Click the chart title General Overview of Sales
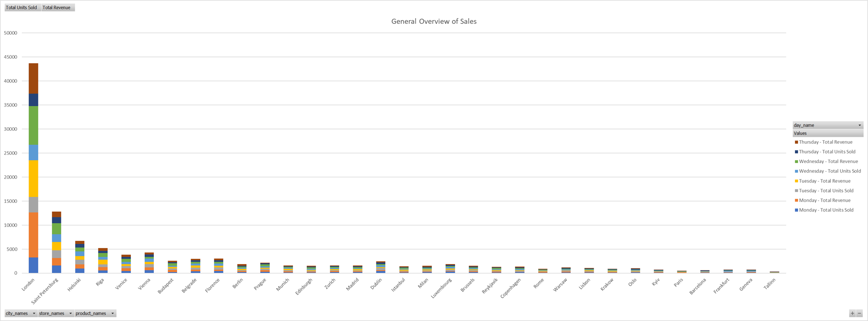The width and height of the screenshot is (868, 321). pyautogui.click(x=434, y=21)
